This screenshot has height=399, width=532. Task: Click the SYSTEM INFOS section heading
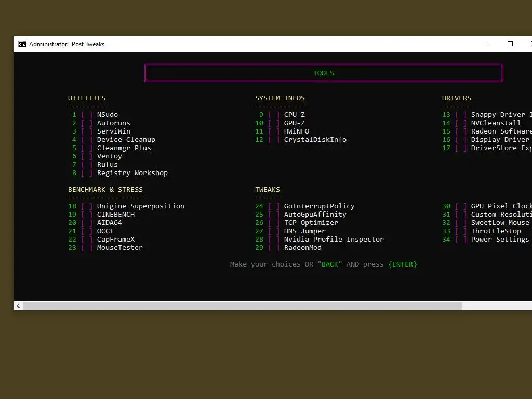pyautogui.click(x=280, y=98)
